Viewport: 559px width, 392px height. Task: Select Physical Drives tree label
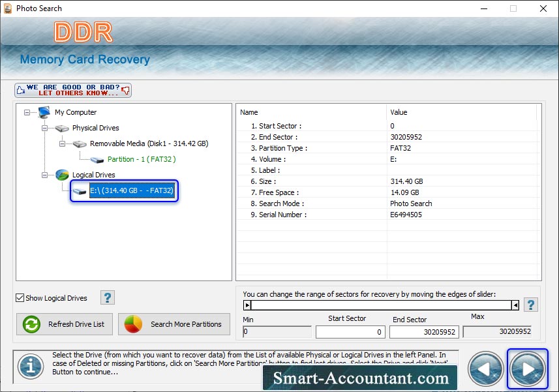coord(95,128)
